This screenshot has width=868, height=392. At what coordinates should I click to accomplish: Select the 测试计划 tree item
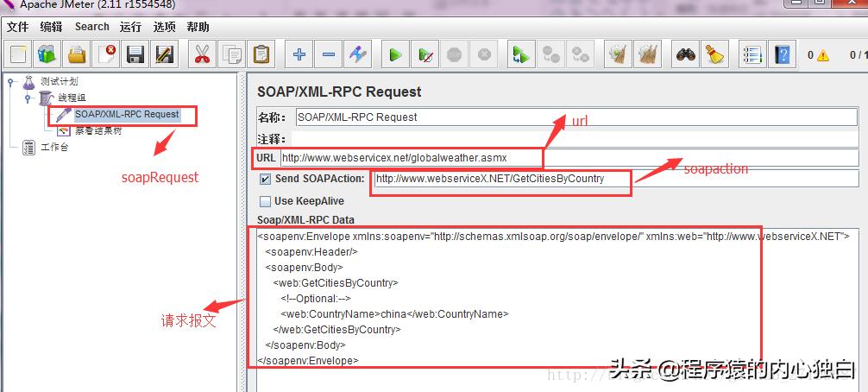coord(59,82)
